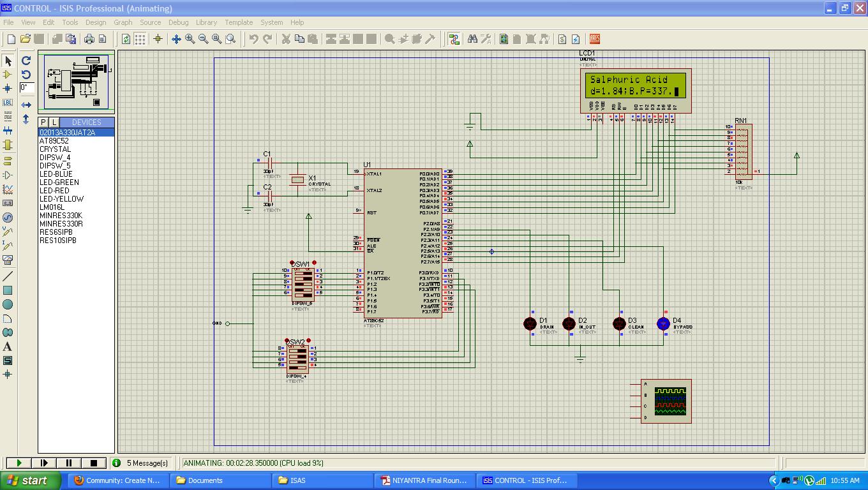
Task: Select the Selection arrow mode tool
Action: click(x=8, y=61)
